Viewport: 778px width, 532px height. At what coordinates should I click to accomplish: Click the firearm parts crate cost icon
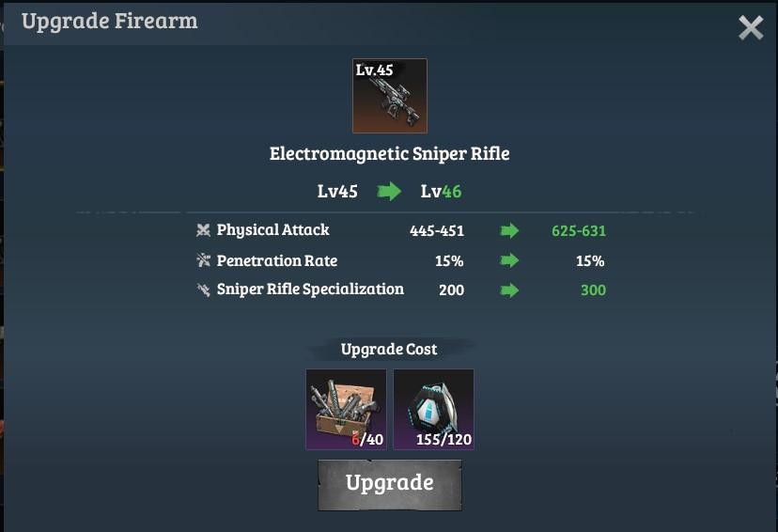[346, 410]
